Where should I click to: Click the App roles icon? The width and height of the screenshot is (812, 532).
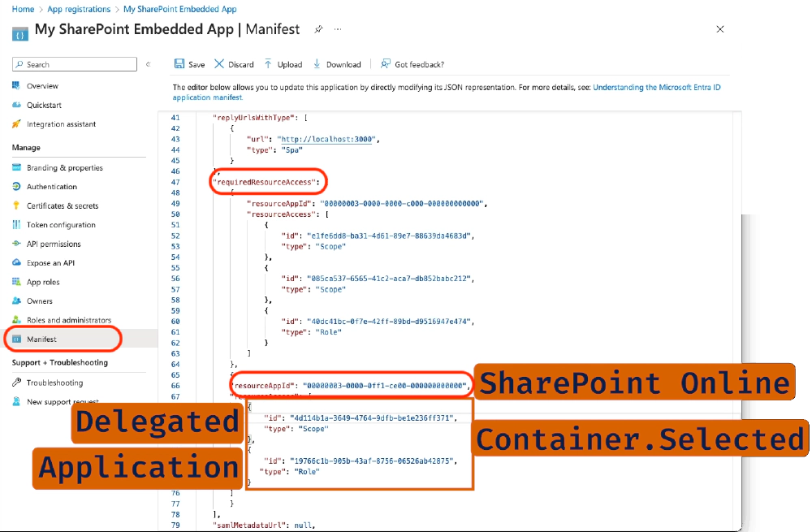coord(16,282)
